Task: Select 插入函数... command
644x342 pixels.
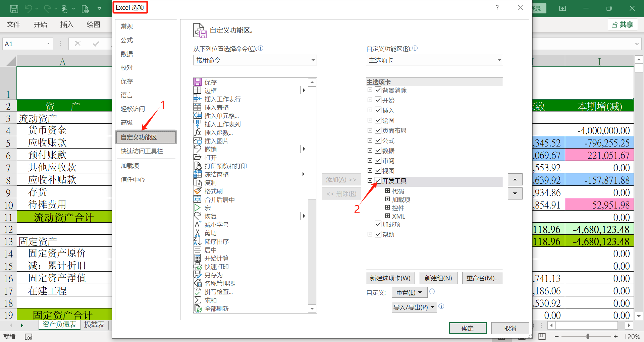Action: point(218,132)
